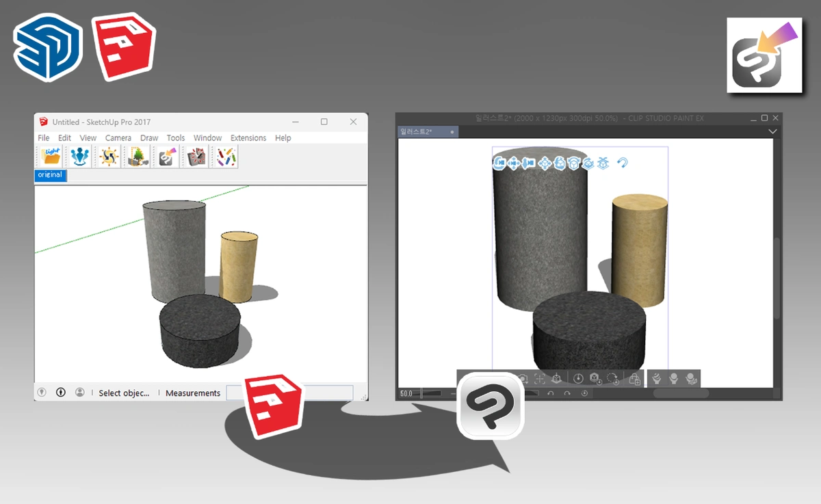Open the 'light' file icon in SketchUp's toolbar
This screenshot has height=504, width=821.
51,156
